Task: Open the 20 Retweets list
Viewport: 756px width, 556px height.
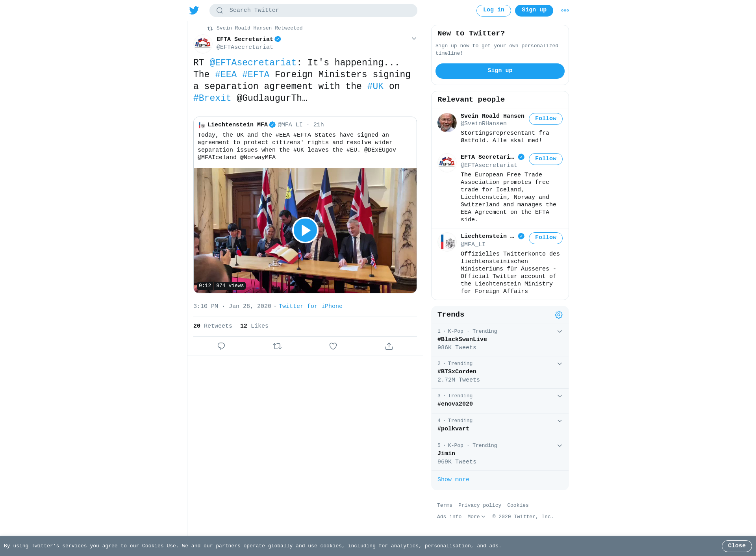Action: 213,326
